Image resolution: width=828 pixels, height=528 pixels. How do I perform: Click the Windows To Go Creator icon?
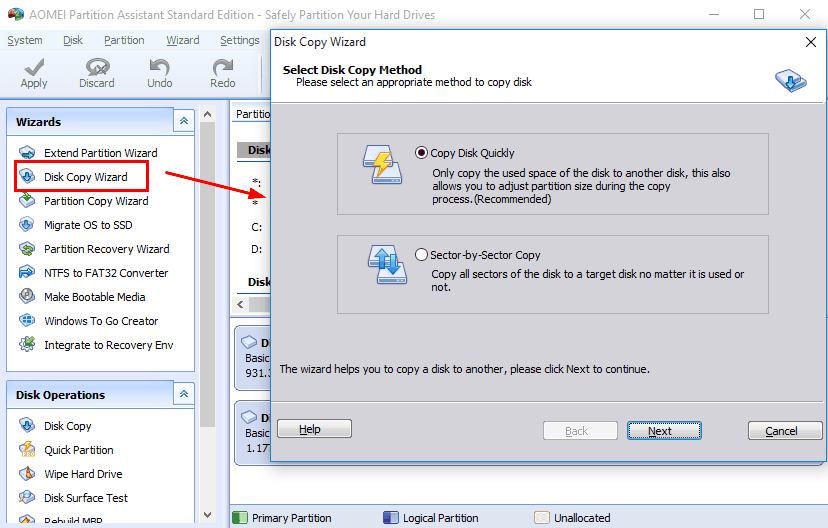[x=27, y=320]
